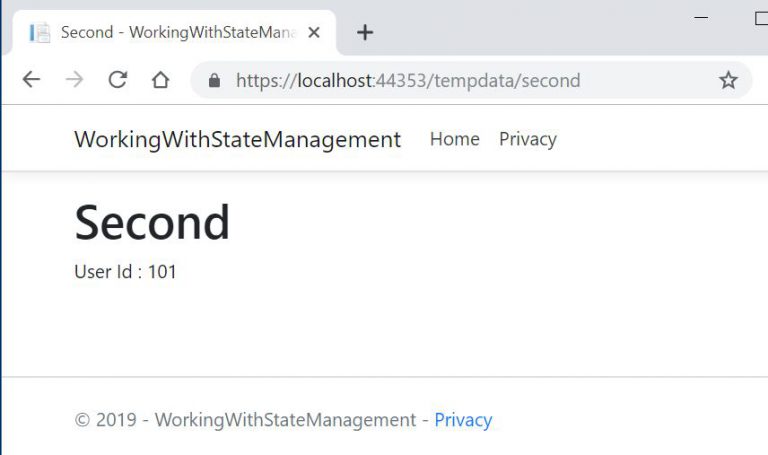Screen dimensions: 768x455
Task: Click the browser forward arrow
Action: [x=74, y=80]
